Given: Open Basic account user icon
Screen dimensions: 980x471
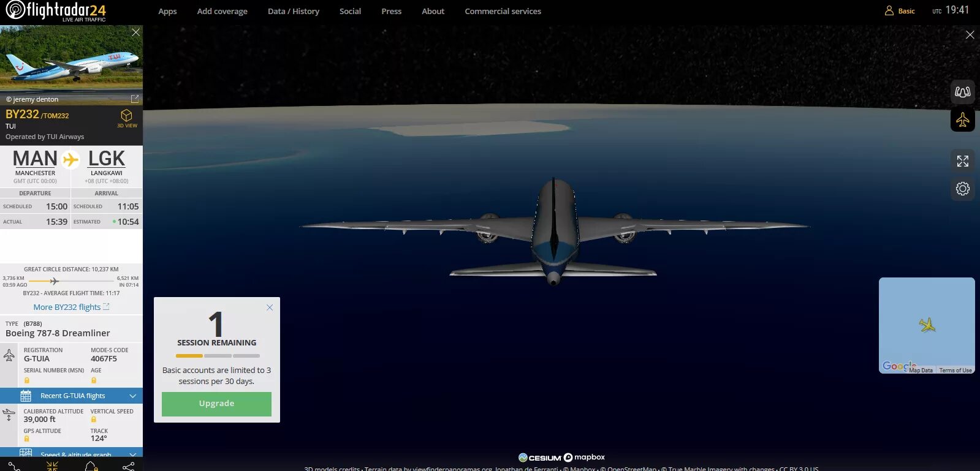Looking at the screenshot, I should pyautogui.click(x=889, y=10).
